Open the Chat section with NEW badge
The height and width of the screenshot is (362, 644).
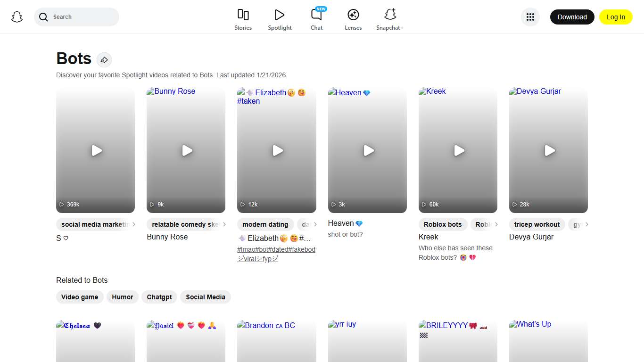coord(316,19)
